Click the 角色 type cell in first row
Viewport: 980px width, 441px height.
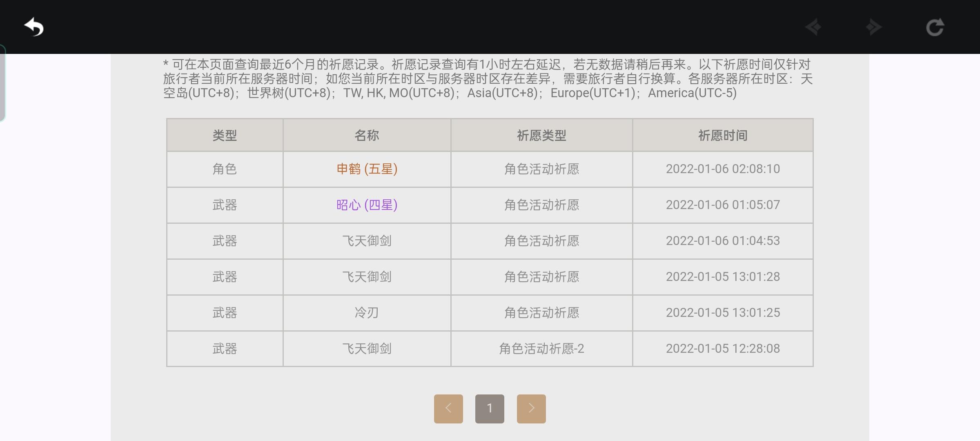(225, 169)
